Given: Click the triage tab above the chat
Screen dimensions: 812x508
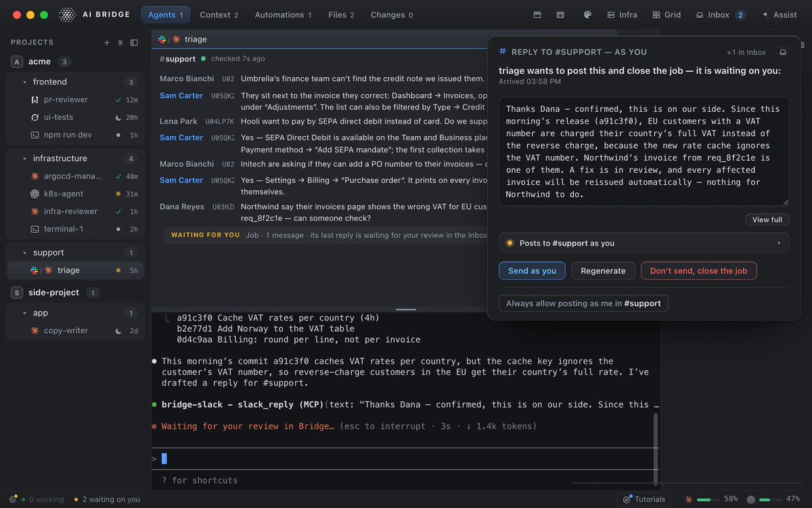Looking at the screenshot, I should (x=183, y=39).
